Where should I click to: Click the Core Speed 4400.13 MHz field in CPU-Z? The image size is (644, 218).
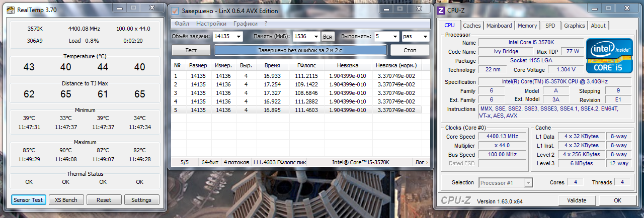click(502, 137)
